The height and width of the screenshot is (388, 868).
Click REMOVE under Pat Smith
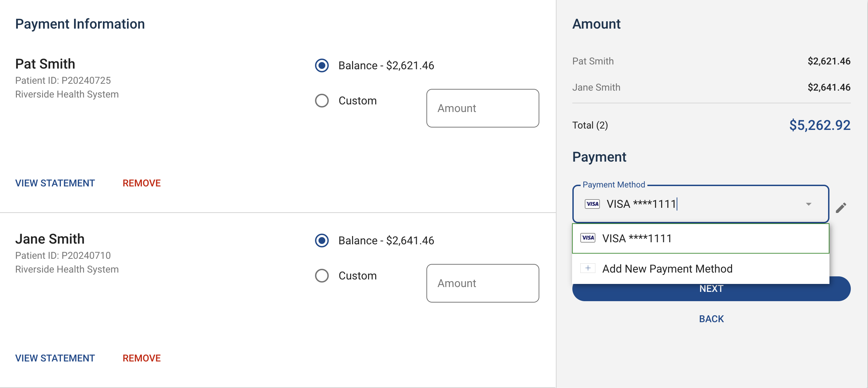141,183
